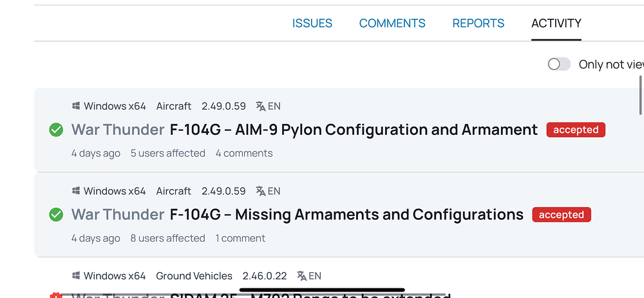Click green checkmark on AIM-9 Pylon issue

[56, 130]
